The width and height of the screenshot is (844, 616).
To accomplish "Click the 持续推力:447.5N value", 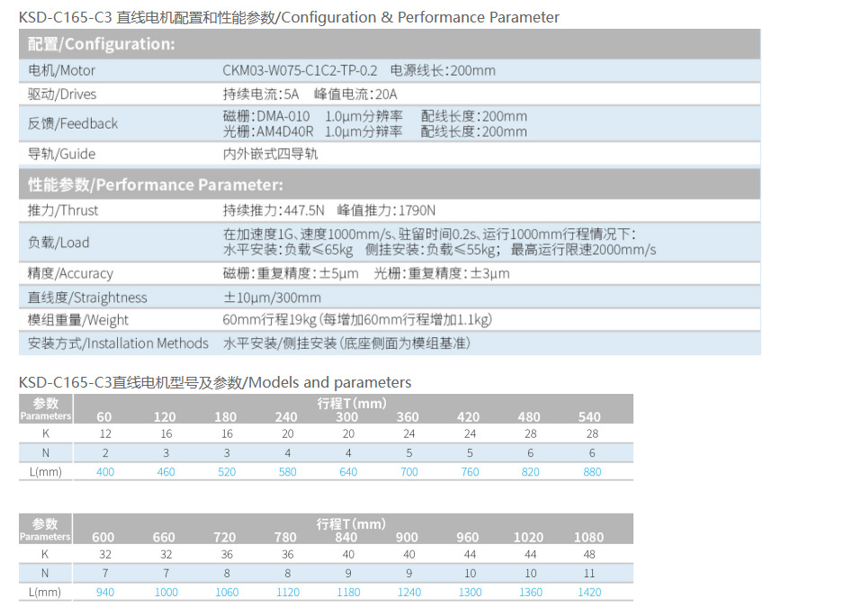I will (x=274, y=210).
